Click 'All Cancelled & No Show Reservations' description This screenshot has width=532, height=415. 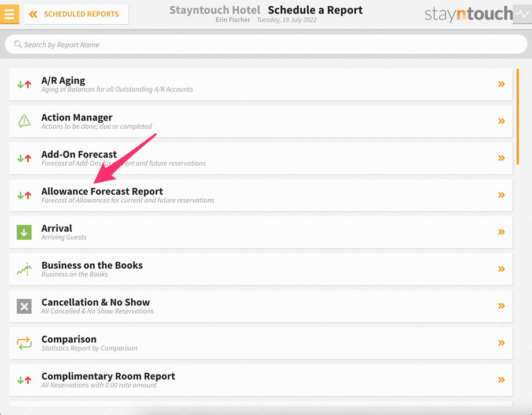tap(97, 311)
